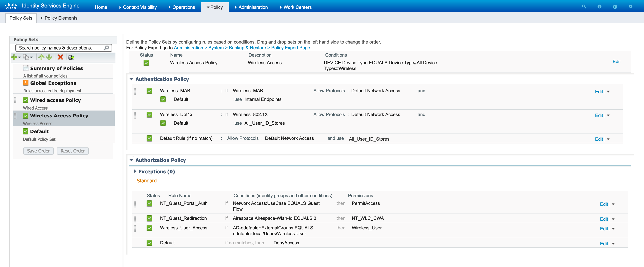Open dropdown arrow next to NT_Guest_Redirection Edit
This screenshot has height=267, width=644.
tap(613, 219)
